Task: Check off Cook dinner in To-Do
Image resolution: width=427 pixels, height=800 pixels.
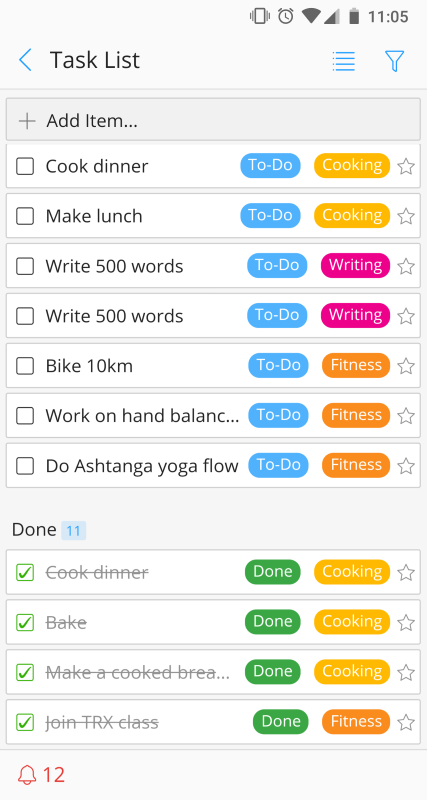Action: pyautogui.click(x=25, y=166)
